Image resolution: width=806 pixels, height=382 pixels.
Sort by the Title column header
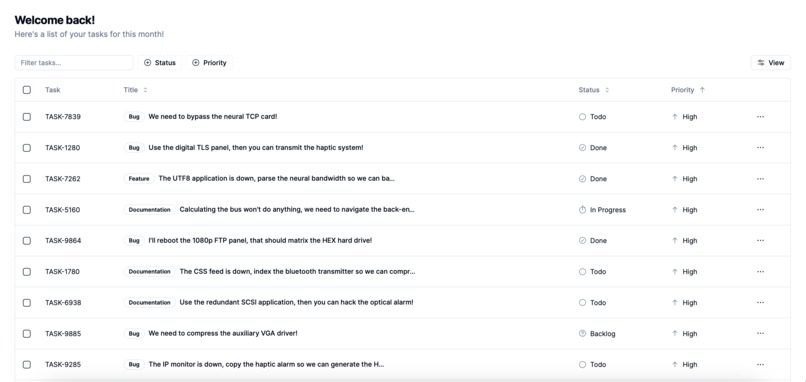click(135, 90)
